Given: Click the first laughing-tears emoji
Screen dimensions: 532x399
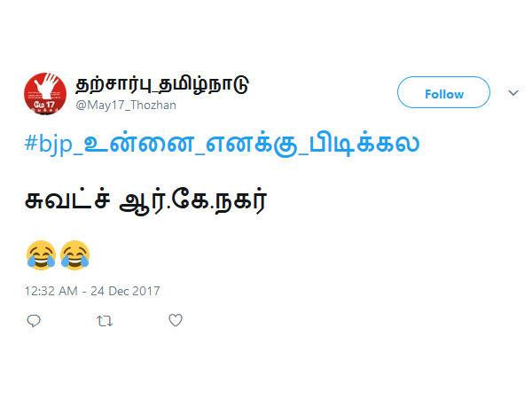Looking at the screenshot, I should click(x=41, y=255).
